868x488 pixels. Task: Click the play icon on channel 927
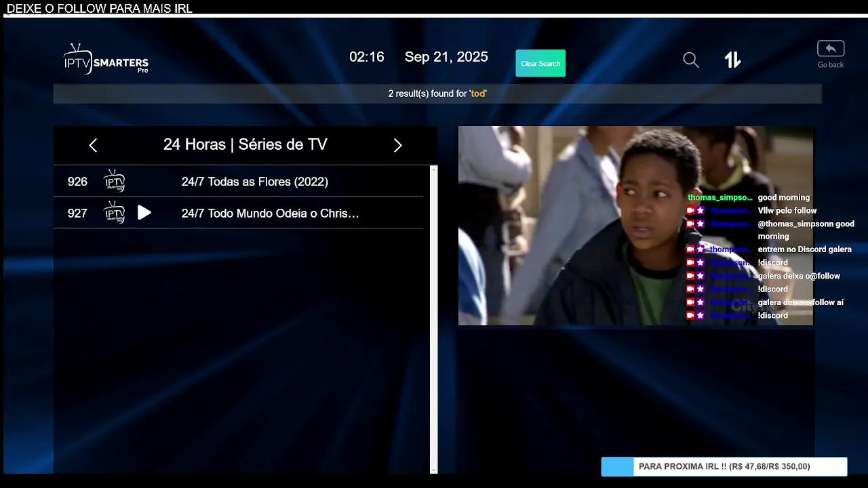pos(144,213)
